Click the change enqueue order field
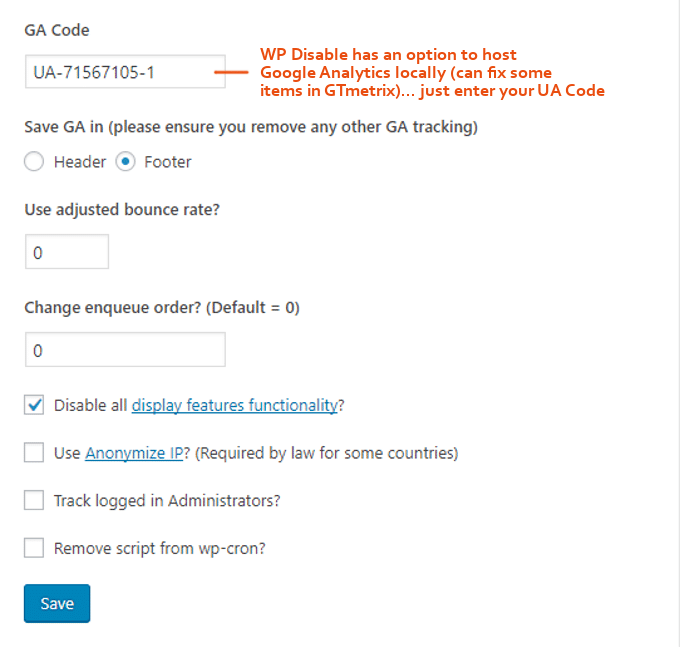Screen dimensions: 680x647 tap(125, 350)
